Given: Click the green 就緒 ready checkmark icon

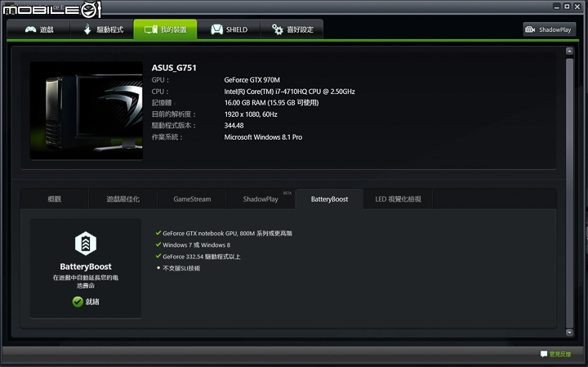Looking at the screenshot, I should pyautogui.click(x=78, y=302).
